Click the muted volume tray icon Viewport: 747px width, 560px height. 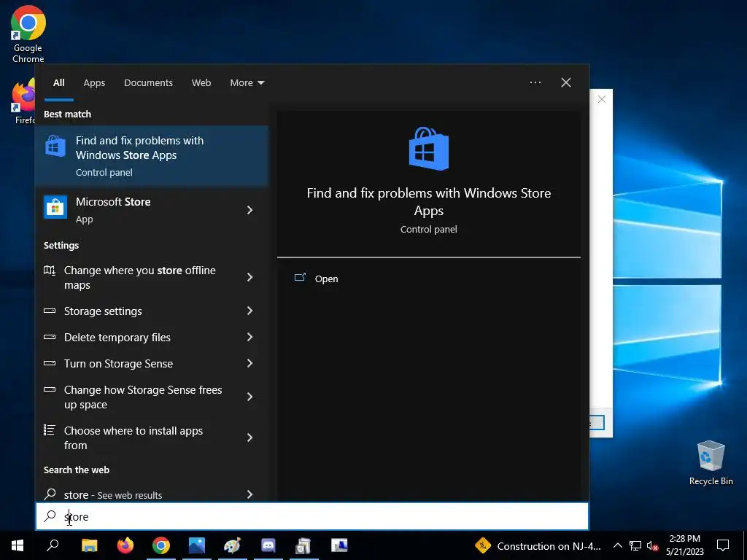point(652,545)
